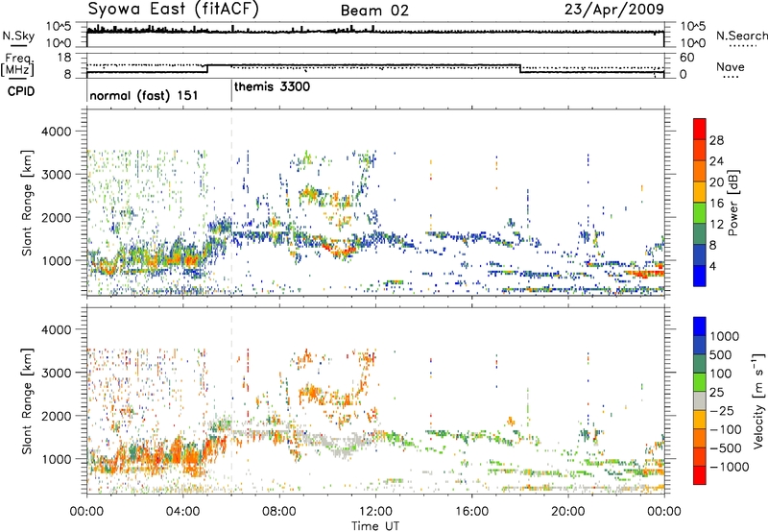
Task: Click the blue swatch on the Power color bar
Action: (x=700, y=276)
